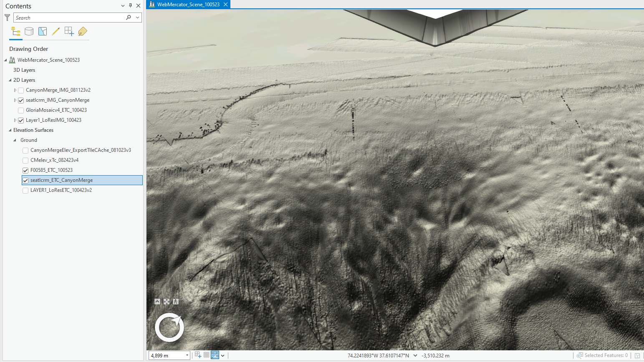Screen dimensions: 644x362
Task: Enable the GloriaMosaicv4_ETC_100423 layer
Action: coord(20,110)
